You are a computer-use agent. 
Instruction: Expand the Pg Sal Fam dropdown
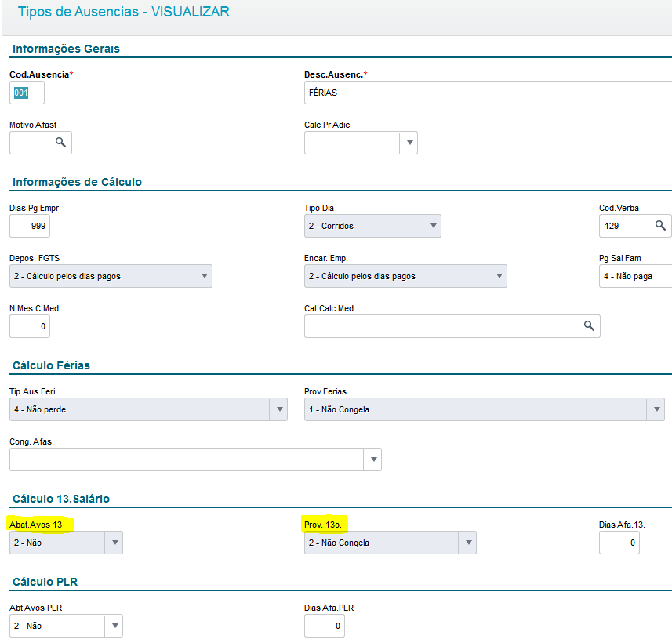click(x=635, y=276)
